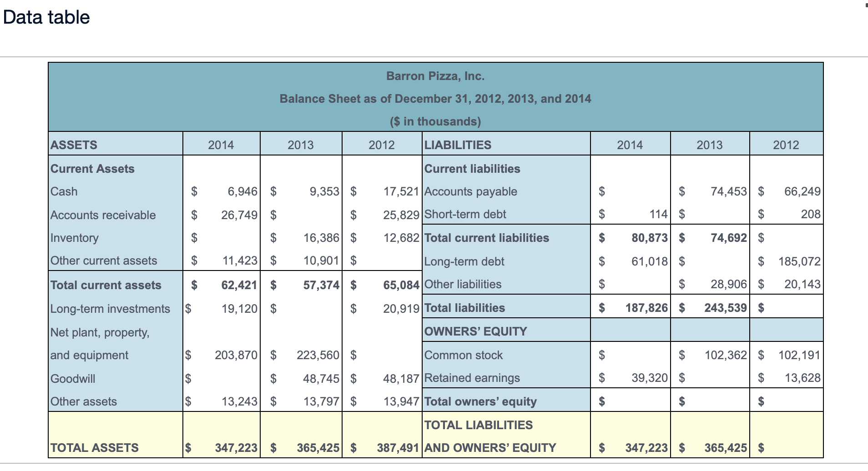868x471 pixels.
Task: Click the Current liabilities subheading
Action: (472, 169)
